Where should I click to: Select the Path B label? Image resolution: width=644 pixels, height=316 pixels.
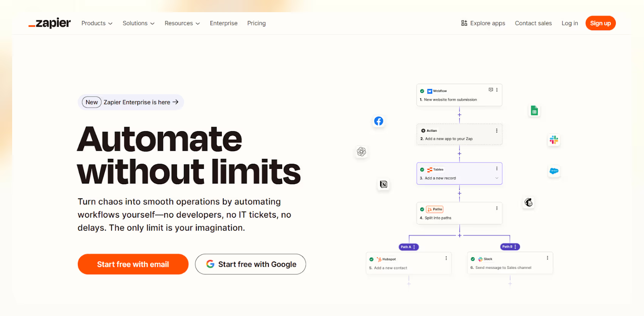click(x=510, y=247)
